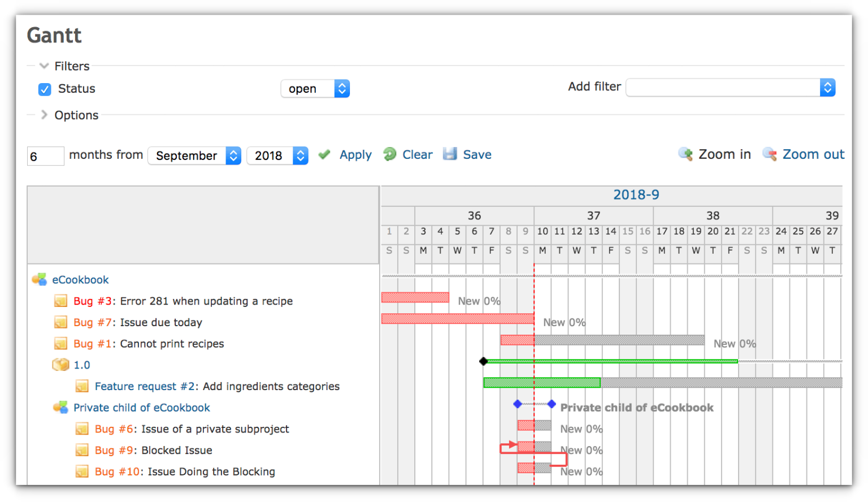Select the Zoom in magnifier icon
868x502 pixels.
click(x=685, y=154)
